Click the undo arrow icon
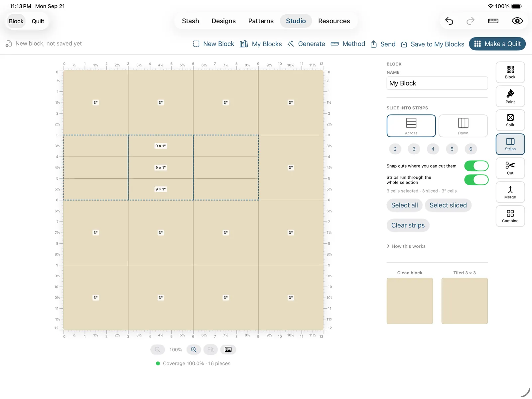532x399 pixels. 449,21
